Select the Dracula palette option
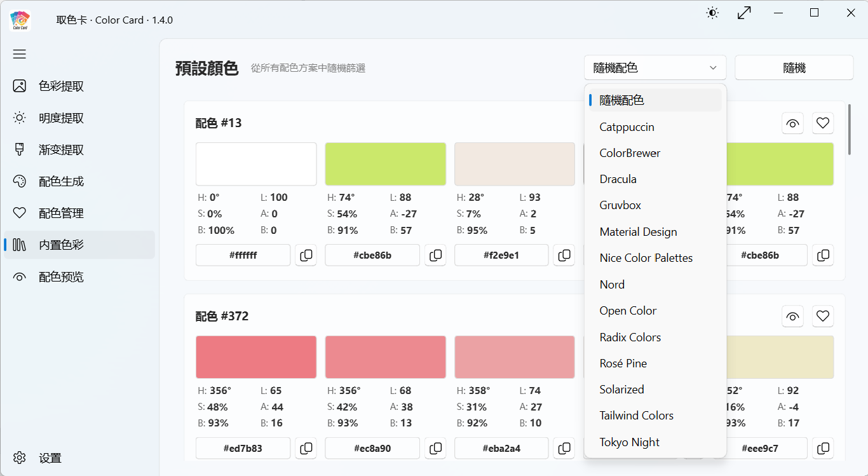Viewport: 868px width, 476px height. pos(618,179)
